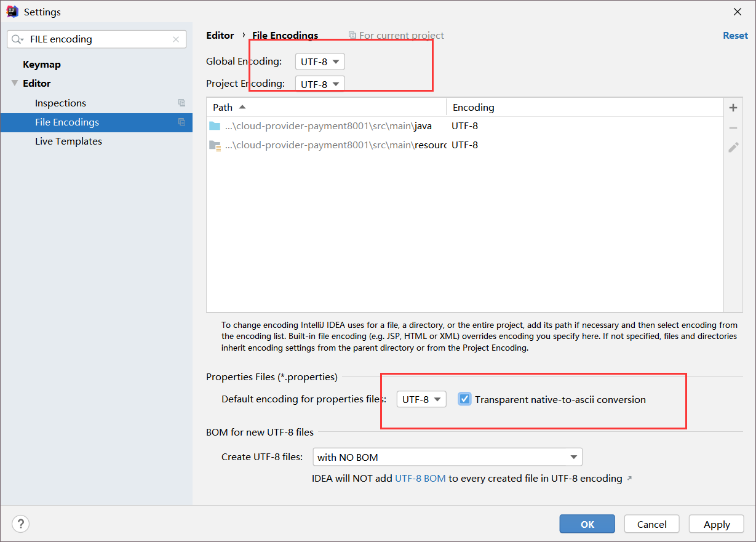Screen dimensions: 756x542
Task: Select Keymap in the settings tree
Action: tap(42, 64)
